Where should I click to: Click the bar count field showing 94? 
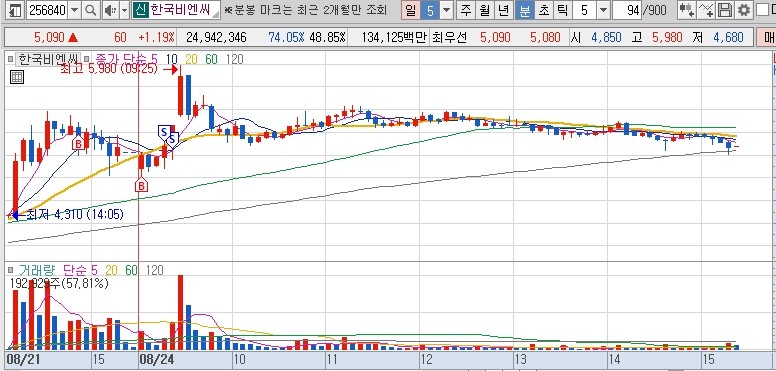coord(628,10)
